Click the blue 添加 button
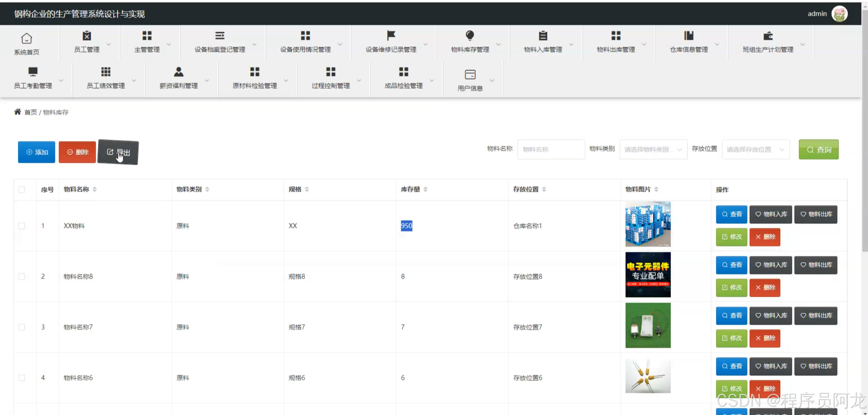Viewport: 868px width, 415px height. tap(37, 152)
